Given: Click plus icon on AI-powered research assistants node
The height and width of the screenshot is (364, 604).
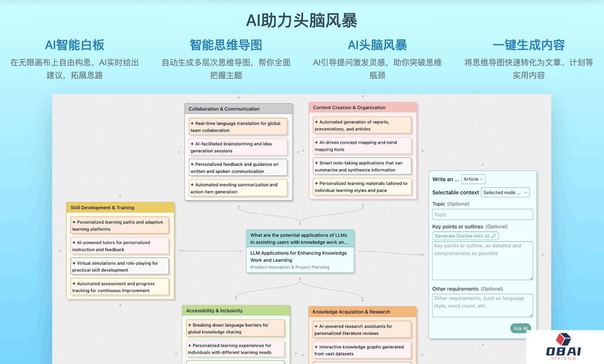Looking at the screenshot, I should [316, 326].
